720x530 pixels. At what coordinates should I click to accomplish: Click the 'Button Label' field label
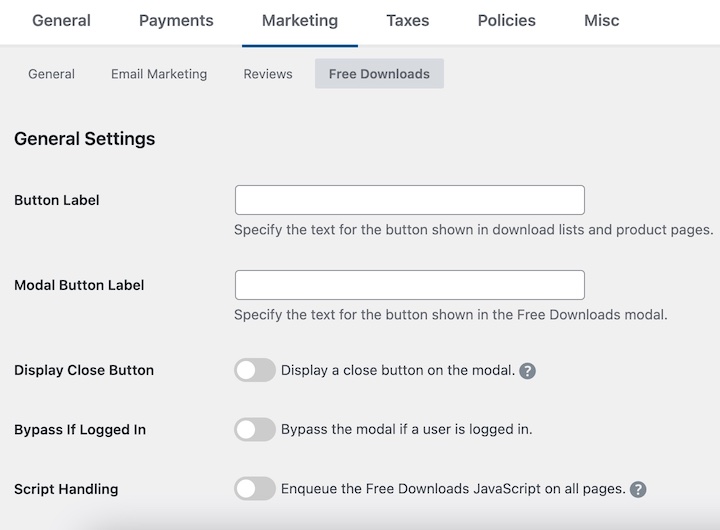point(56,200)
